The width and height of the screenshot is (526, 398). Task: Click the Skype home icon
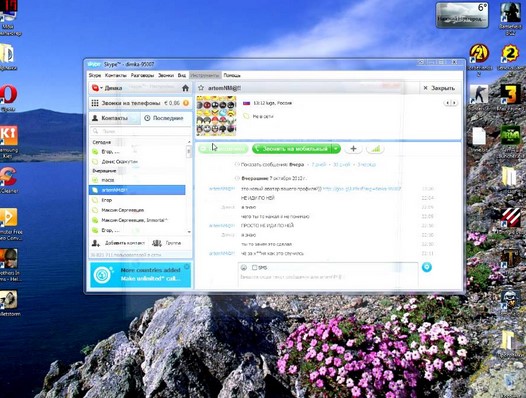pyautogui.click(x=185, y=88)
